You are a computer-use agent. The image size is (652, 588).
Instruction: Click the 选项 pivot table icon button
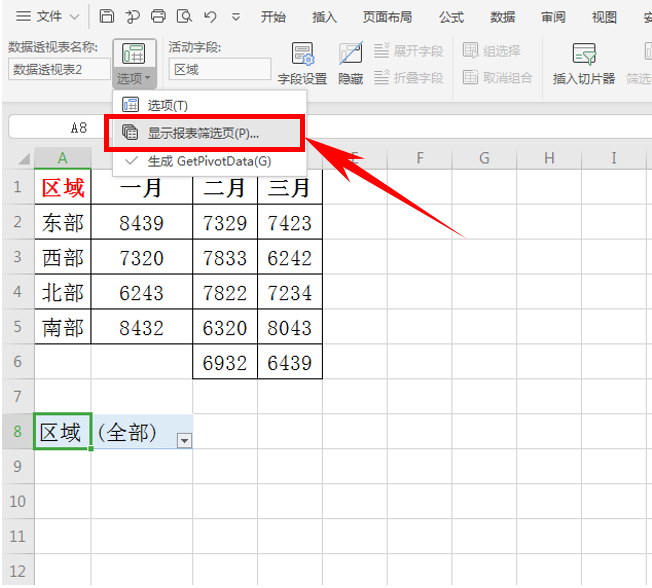click(x=133, y=54)
